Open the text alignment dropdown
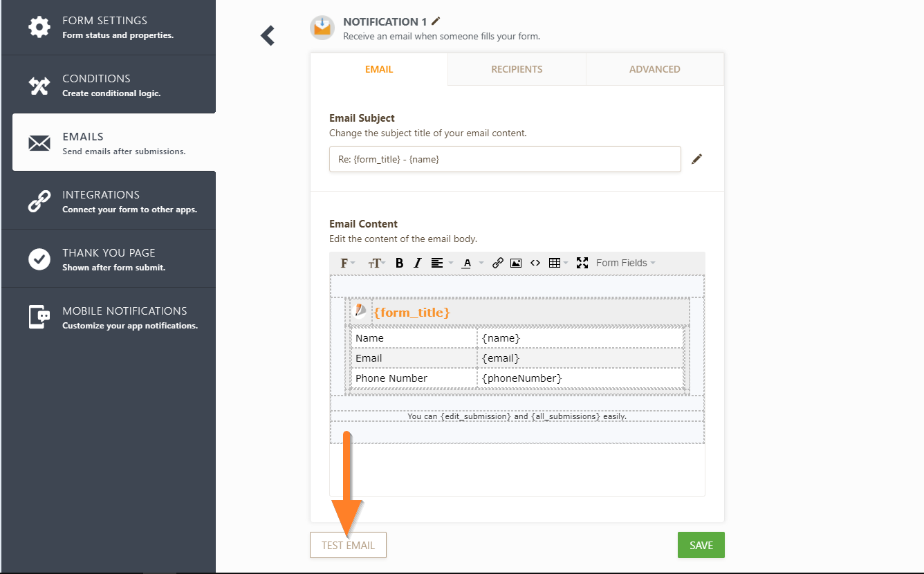This screenshot has height=574, width=924. (441, 263)
